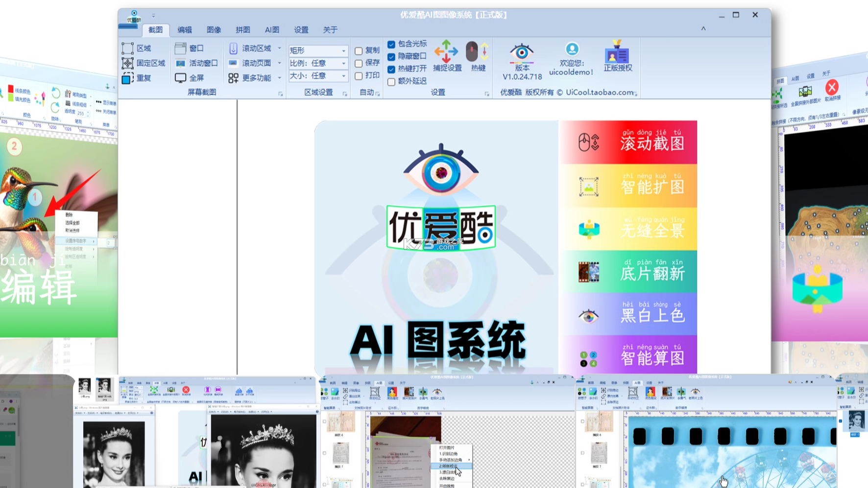Viewport: 868px width, 488px height.
Task: Open the 设置 tab
Action: [x=301, y=30]
